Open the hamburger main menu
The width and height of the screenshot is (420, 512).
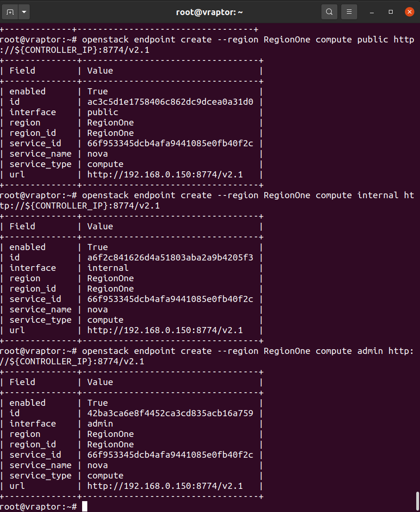click(349, 12)
